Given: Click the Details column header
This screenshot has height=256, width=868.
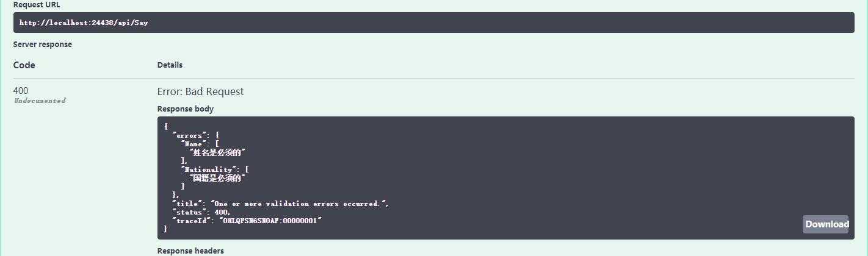Looking at the screenshot, I should click(170, 65).
